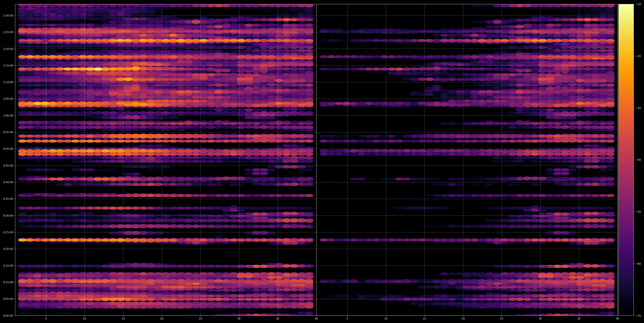Click the 0:00:00 y-axis tick label
Screen dimensions: 644x323
[8, 315]
